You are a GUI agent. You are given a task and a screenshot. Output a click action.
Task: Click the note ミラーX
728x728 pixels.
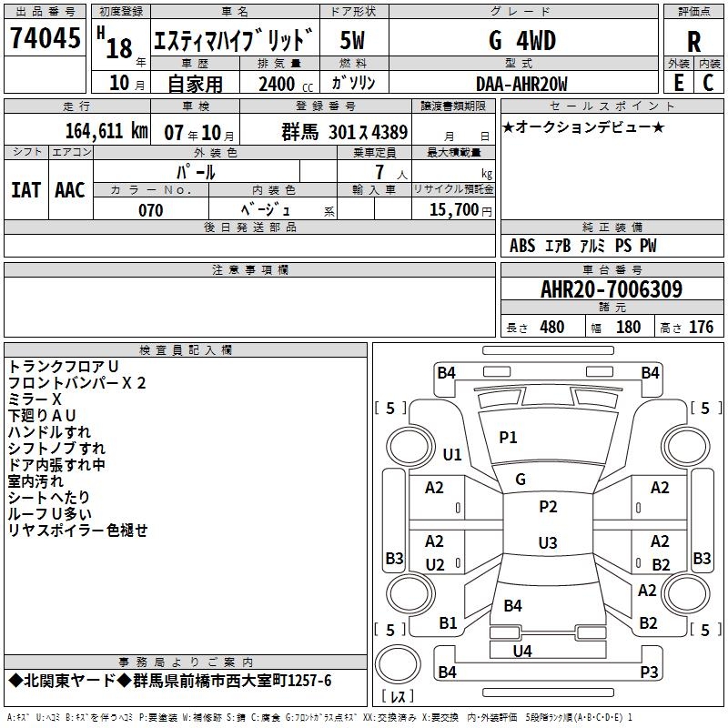(x=35, y=399)
